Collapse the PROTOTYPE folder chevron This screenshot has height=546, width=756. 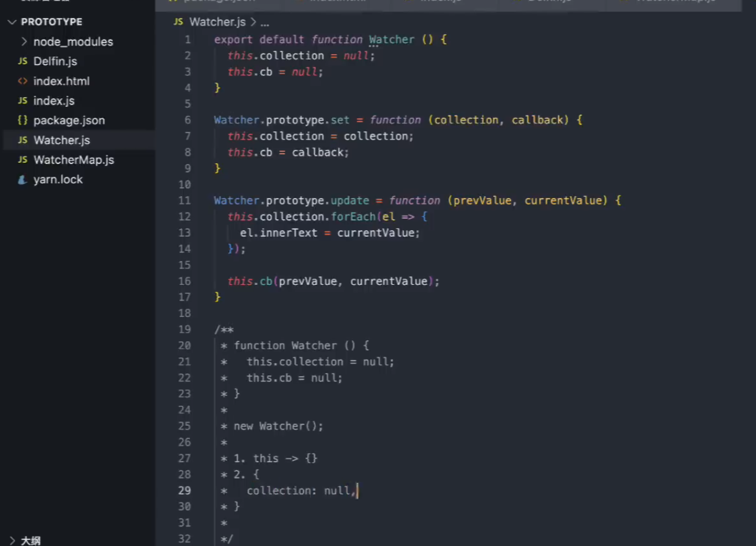pos(12,22)
